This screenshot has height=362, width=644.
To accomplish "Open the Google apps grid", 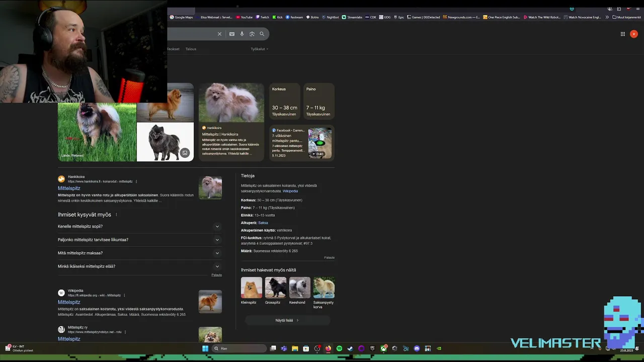I will pos(623,34).
